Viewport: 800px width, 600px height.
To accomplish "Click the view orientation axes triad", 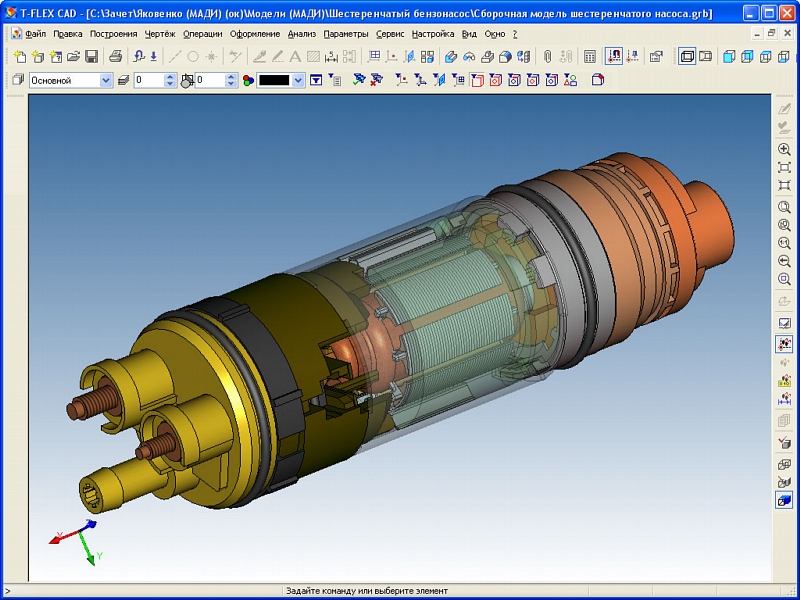I will tap(78, 541).
